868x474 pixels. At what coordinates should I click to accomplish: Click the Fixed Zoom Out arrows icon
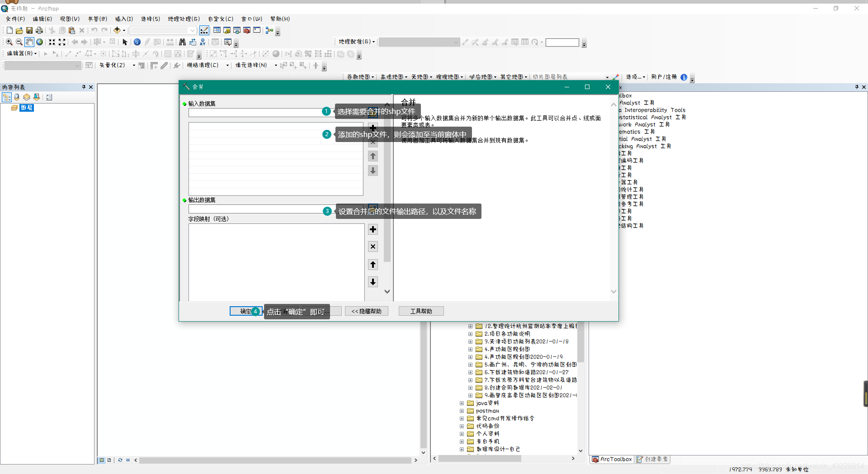(62, 42)
